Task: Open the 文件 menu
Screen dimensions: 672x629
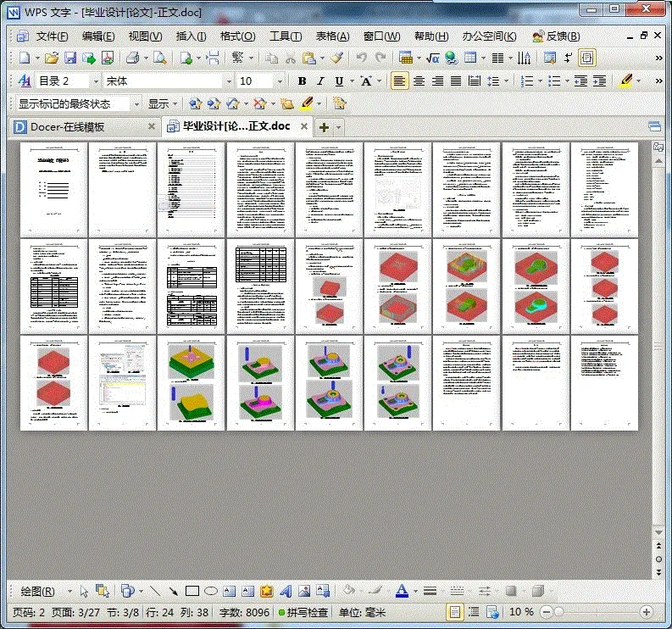Action: (x=52, y=36)
